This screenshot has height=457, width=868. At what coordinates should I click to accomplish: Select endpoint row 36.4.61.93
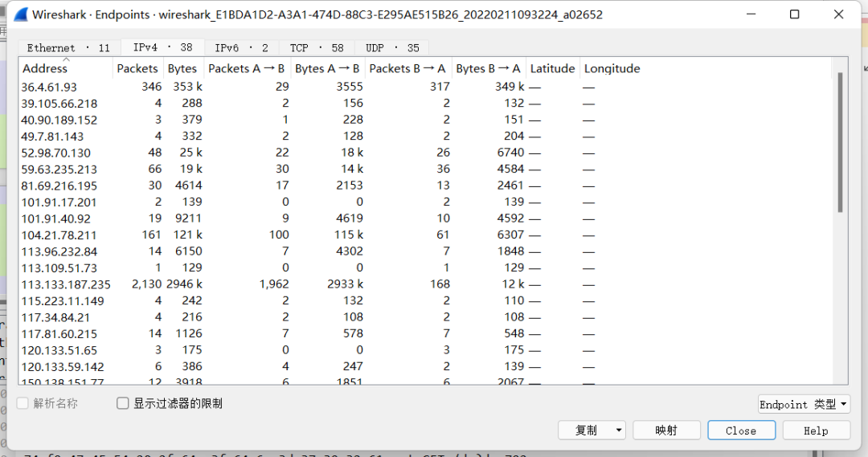424,87
